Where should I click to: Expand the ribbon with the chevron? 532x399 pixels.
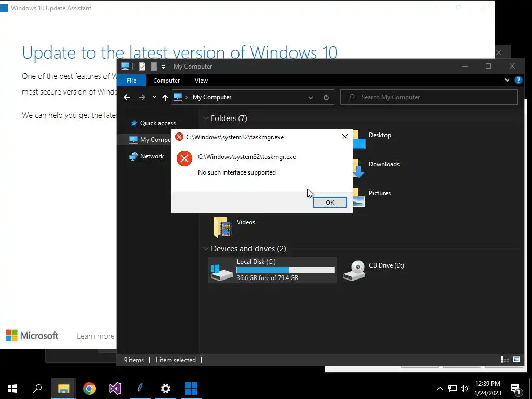click(x=507, y=80)
